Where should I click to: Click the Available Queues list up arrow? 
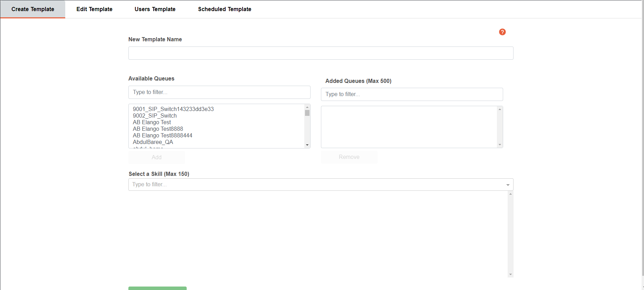(307, 107)
